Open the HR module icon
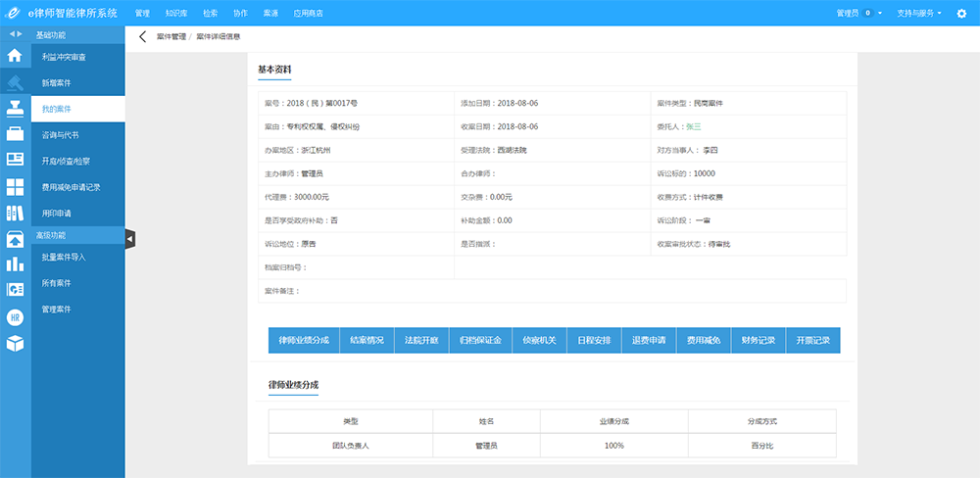Image resolution: width=980 pixels, height=478 pixels. click(x=15, y=316)
